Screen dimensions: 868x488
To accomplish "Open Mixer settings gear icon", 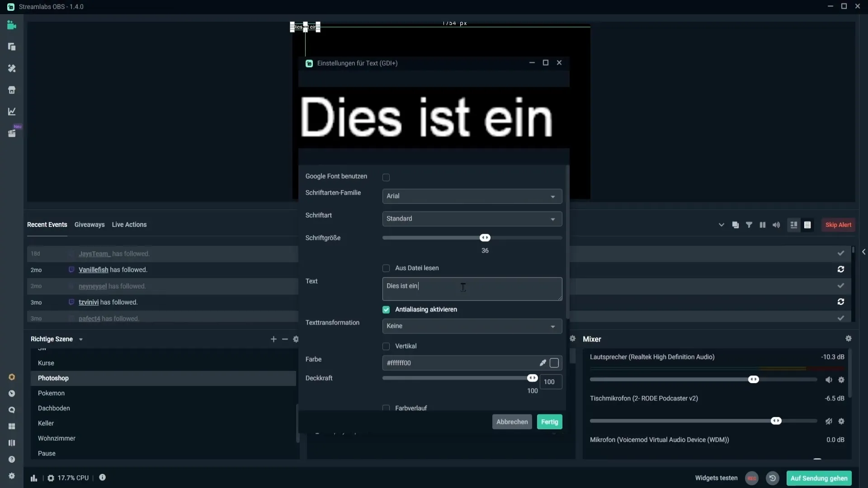I will tap(849, 338).
